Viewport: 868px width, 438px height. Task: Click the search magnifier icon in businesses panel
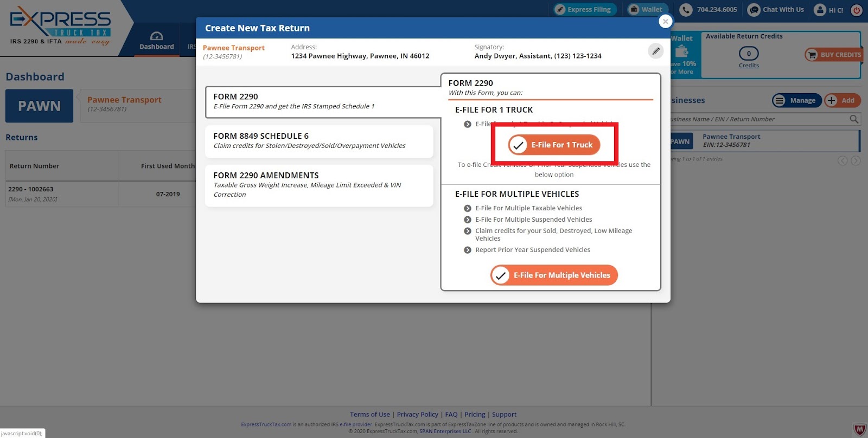click(x=854, y=119)
